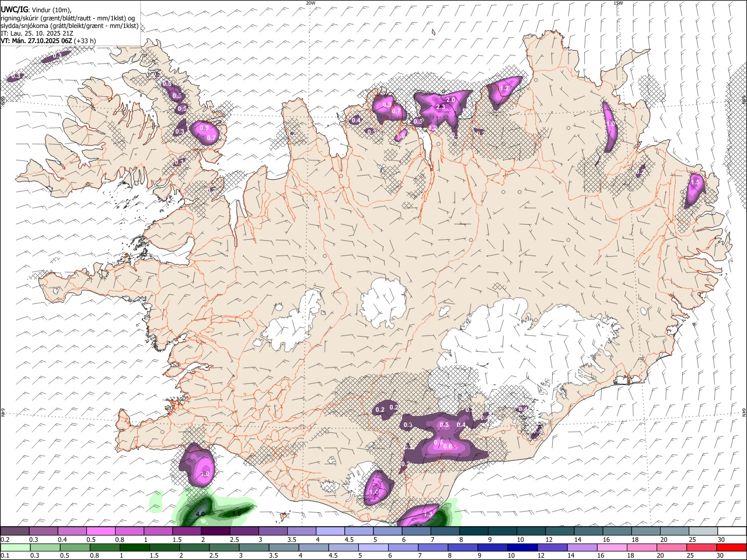The width and height of the screenshot is (747, 560).
Task: Pick the top-row legend swatch between 1.5 and 2
Action: (187, 531)
